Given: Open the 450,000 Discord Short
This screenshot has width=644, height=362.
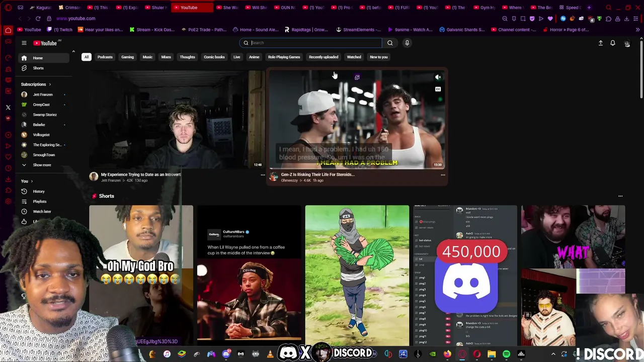Looking at the screenshot, I should point(465,276).
